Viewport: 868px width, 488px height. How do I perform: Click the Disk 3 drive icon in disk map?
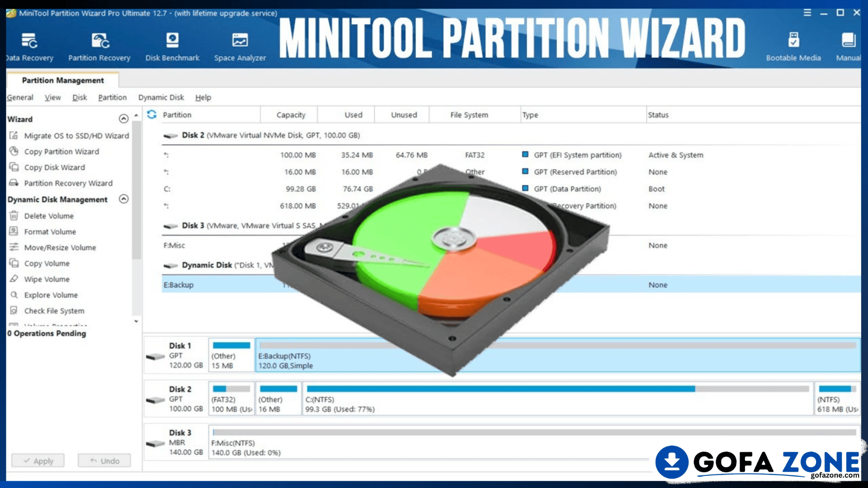click(x=156, y=444)
